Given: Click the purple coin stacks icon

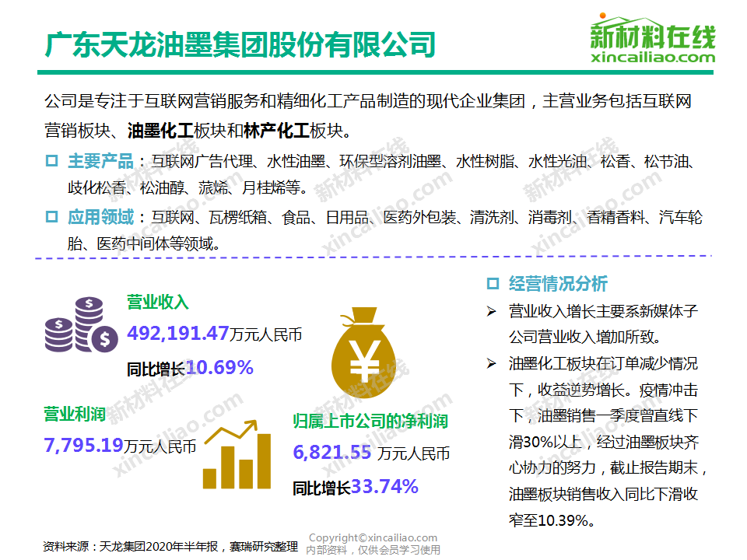Looking at the screenshot, I should [x=82, y=325].
